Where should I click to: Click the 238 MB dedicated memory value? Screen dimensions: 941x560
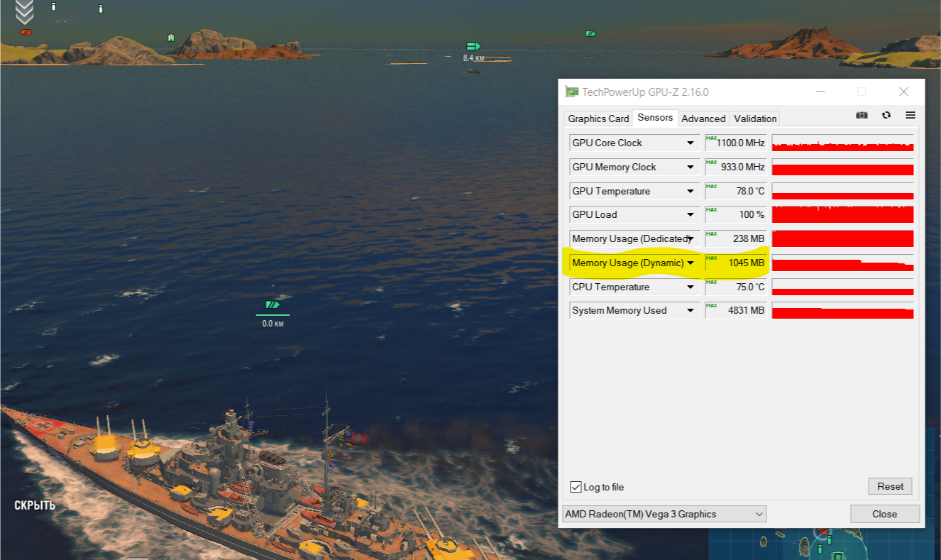(x=749, y=238)
